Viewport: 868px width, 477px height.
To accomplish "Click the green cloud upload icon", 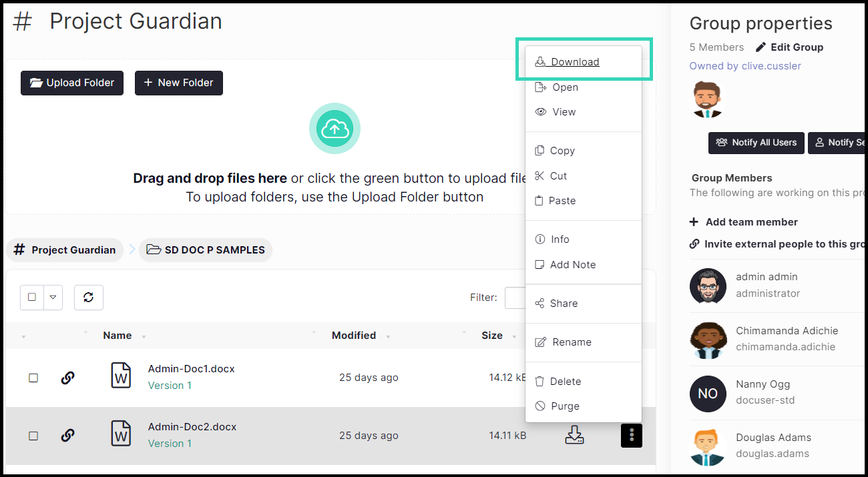I will (335, 128).
